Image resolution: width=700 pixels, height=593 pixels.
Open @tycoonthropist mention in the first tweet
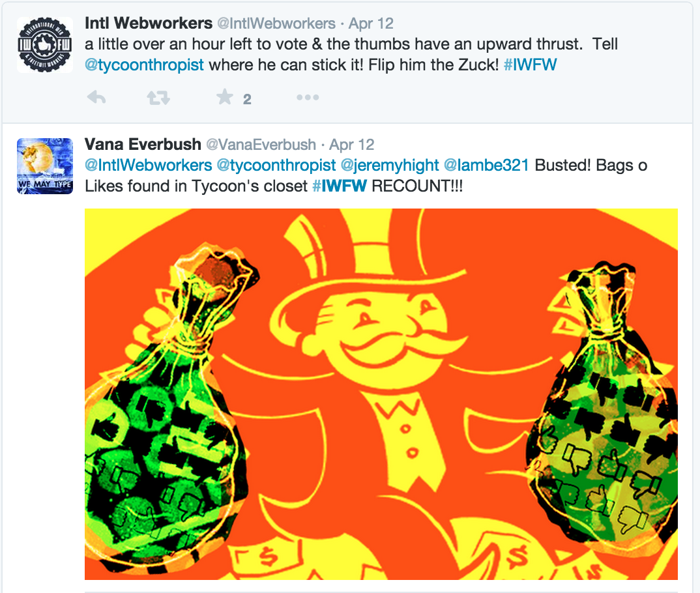point(144,65)
